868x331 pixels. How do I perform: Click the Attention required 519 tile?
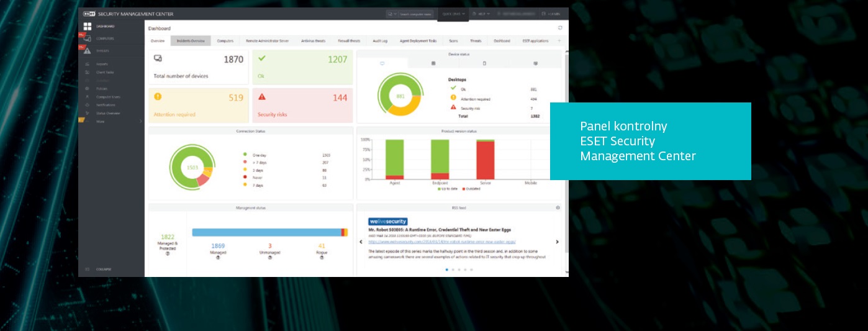point(199,105)
